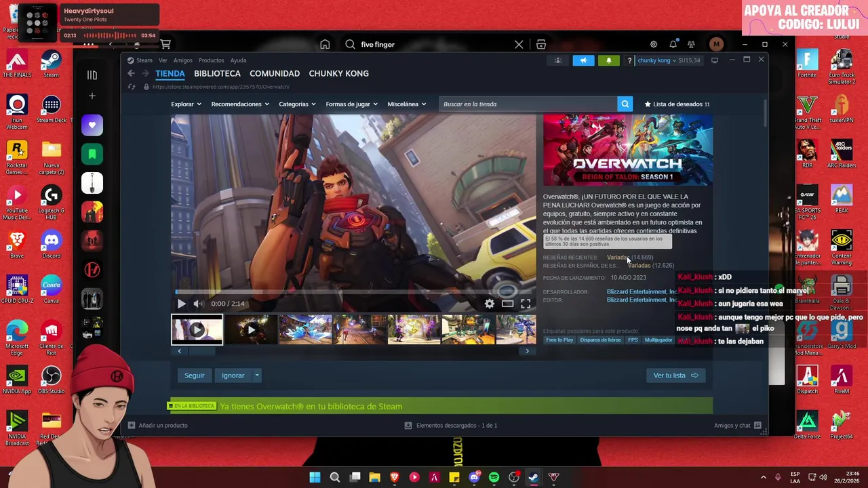Screen dimensions: 868x488
Task: Open Spotify from the taskbar
Action: (x=494, y=477)
